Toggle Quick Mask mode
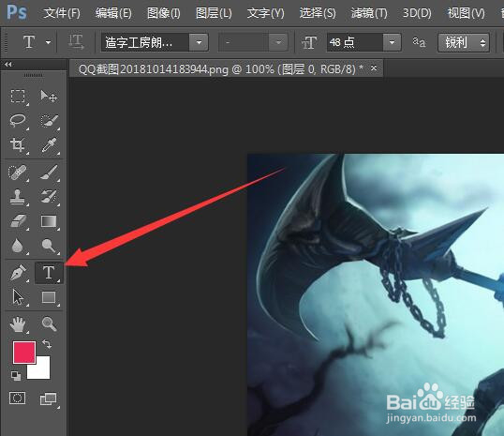 [18, 398]
